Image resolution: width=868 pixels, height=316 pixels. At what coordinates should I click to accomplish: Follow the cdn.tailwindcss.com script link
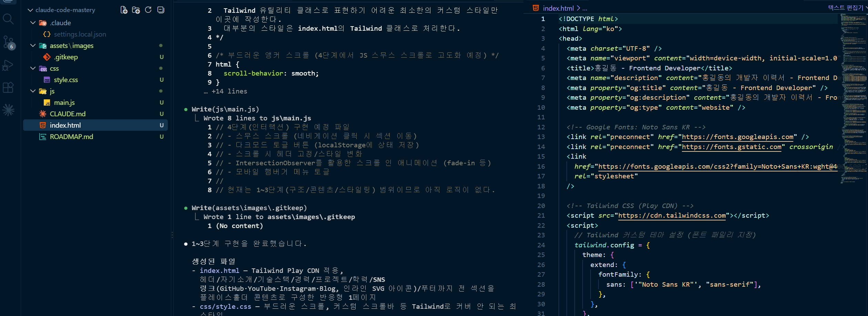point(672,216)
